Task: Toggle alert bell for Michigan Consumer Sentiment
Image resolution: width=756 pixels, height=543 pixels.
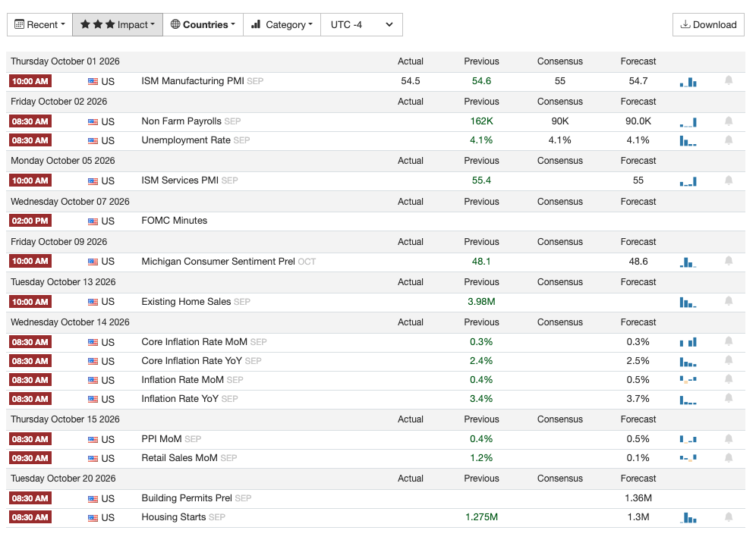Action: (x=729, y=261)
